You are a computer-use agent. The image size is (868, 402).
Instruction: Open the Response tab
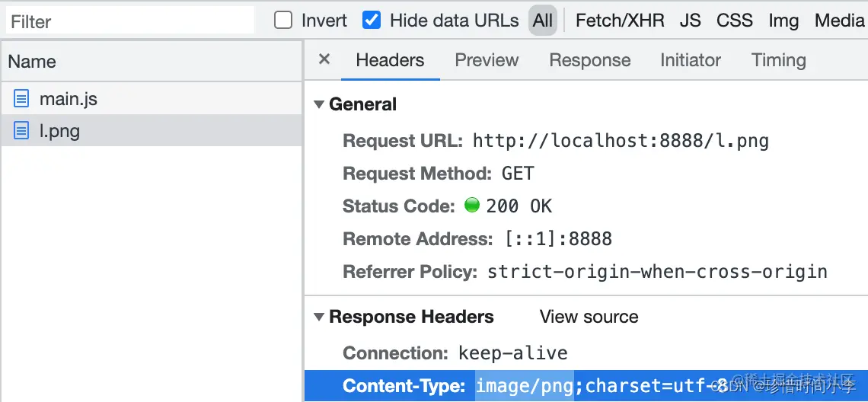tap(589, 60)
